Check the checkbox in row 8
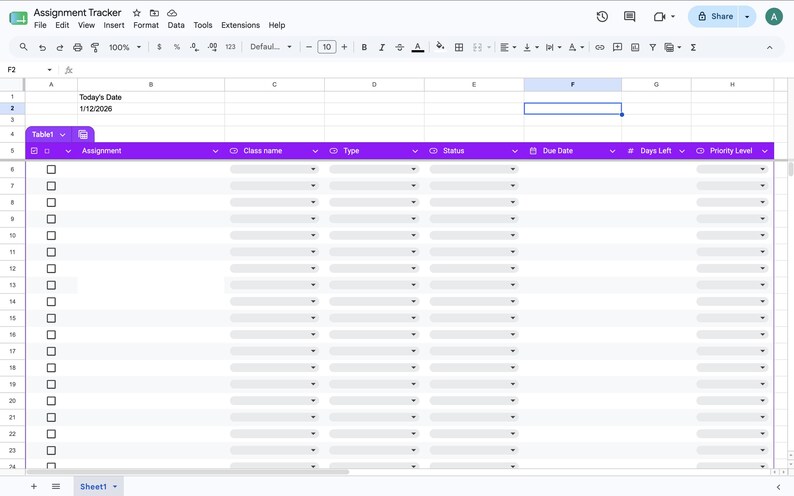This screenshot has width=794, height=496. point(51,202)
